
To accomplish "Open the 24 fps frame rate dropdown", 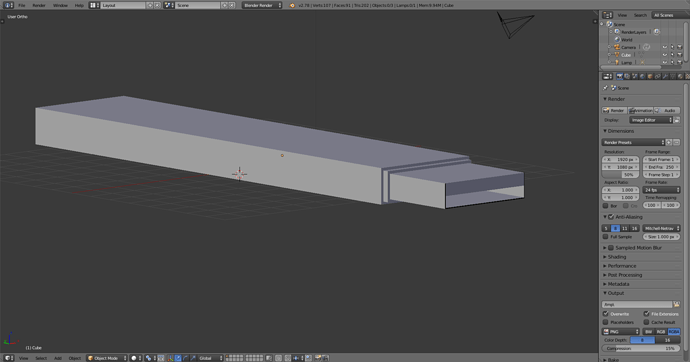I will click(661, 190).
